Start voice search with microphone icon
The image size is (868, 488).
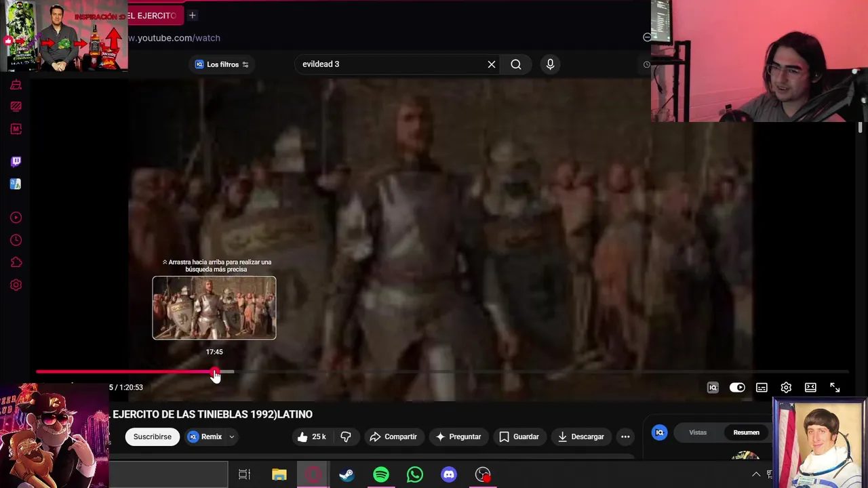coord(550,64)
